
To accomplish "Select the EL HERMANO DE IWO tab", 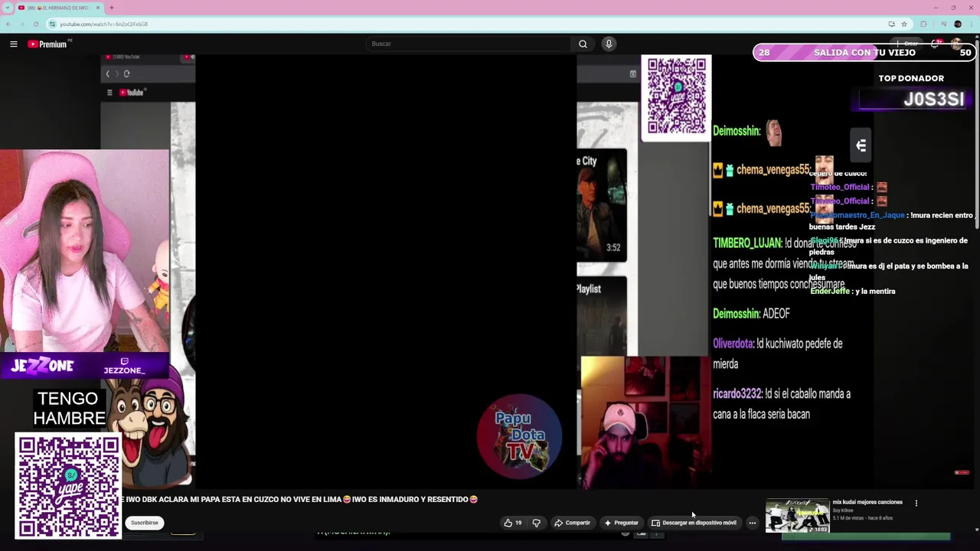I will pyautogui.click(x=60, y=8).
